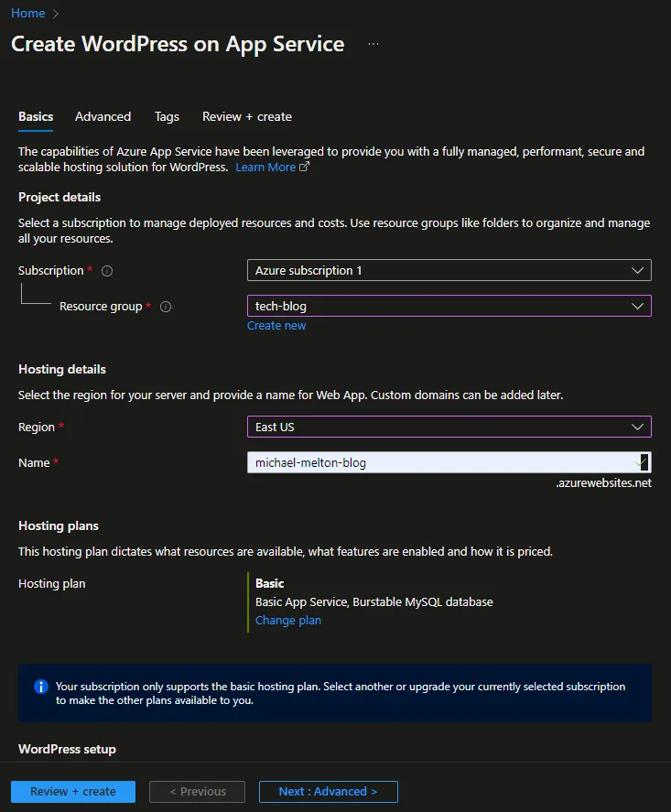Click the .azurewebsites.net suffix text
Viewport: 671px width, 812px height.
(x=603, y=483)
